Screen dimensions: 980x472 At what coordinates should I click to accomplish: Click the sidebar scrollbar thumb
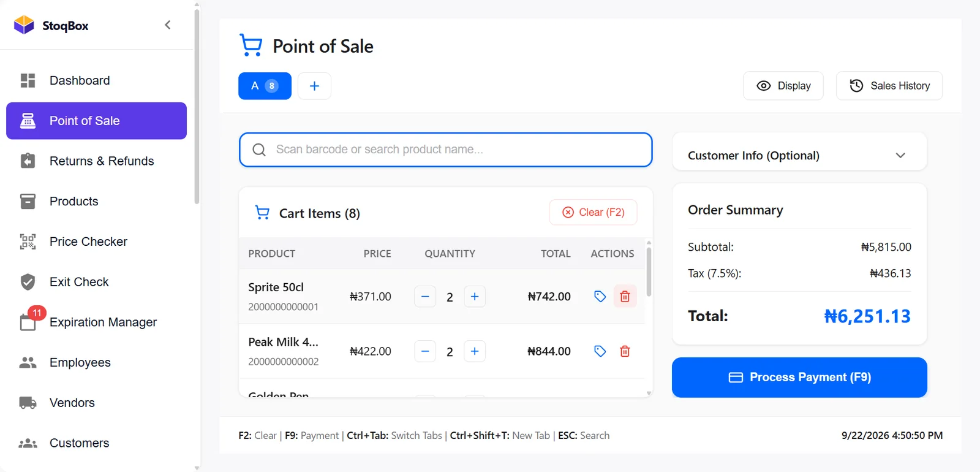197,105
